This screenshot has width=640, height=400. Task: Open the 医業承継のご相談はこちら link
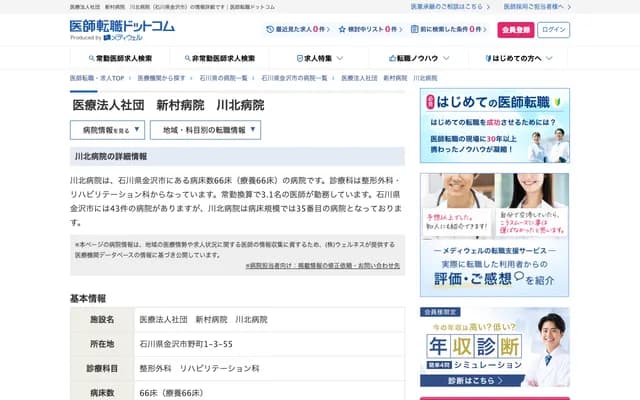pyautogui.click(x=450, y=7)
